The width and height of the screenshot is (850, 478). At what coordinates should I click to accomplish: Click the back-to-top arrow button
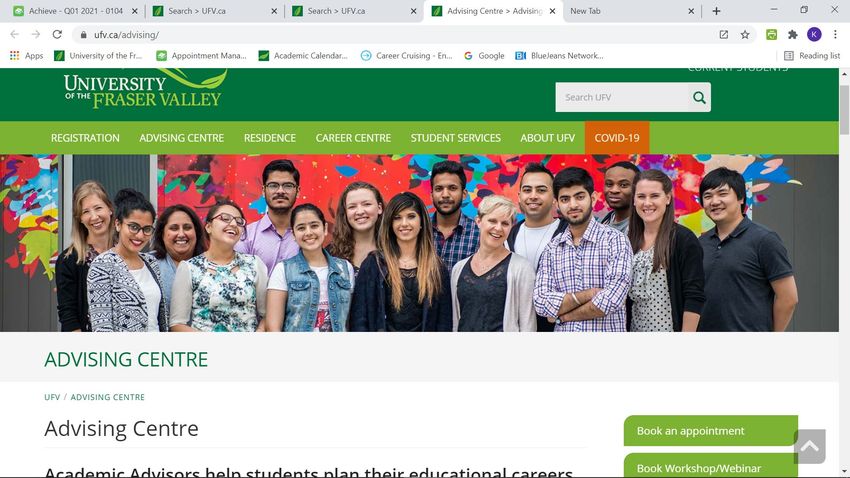809,447
